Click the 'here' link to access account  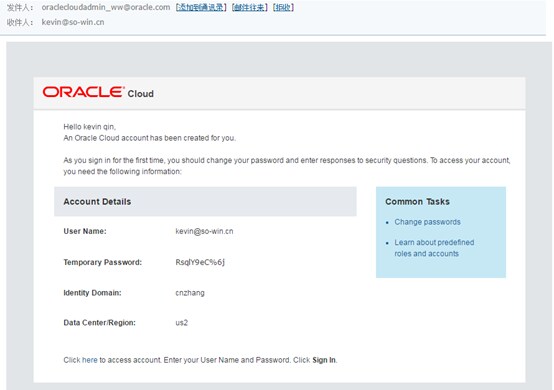click(90, 360)
